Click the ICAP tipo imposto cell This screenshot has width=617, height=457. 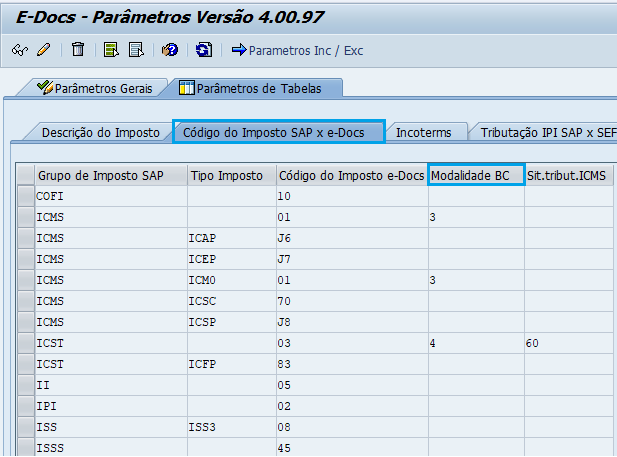(232, 238)
